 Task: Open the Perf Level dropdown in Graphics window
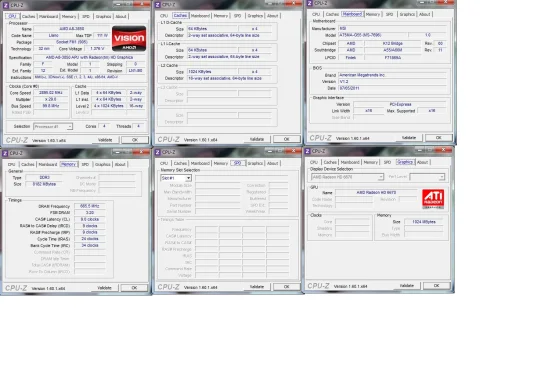pos(427,177)
